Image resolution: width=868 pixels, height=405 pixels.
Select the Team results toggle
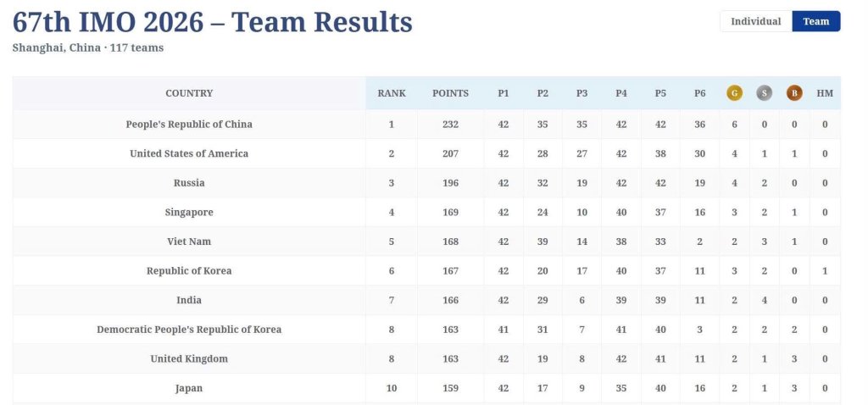816,21
